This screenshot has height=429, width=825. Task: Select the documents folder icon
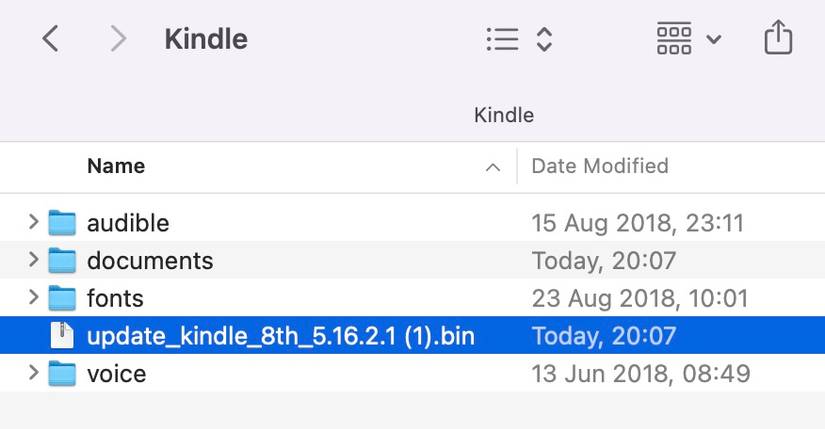(63, 260)
